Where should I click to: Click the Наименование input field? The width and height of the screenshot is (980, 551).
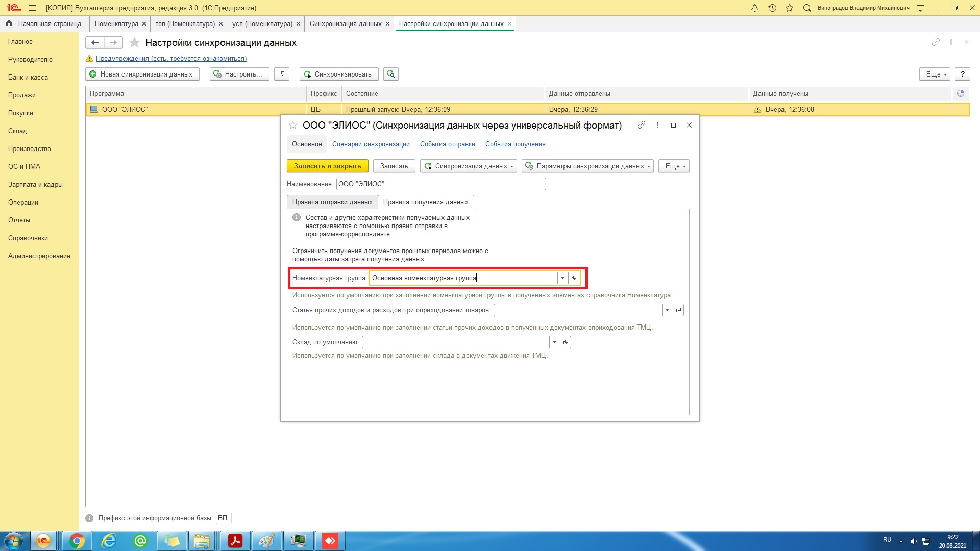(441, 184)
